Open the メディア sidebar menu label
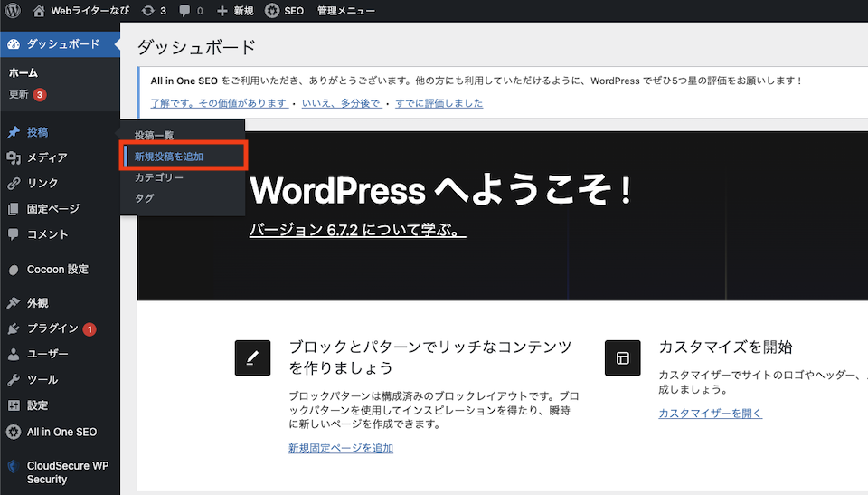 click(x=48, y=157)
